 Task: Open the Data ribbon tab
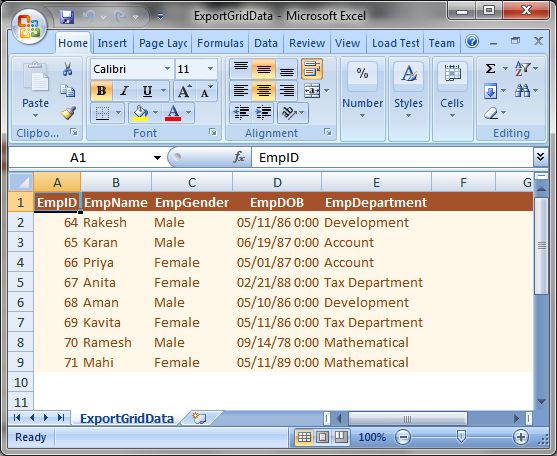(266, 43)
